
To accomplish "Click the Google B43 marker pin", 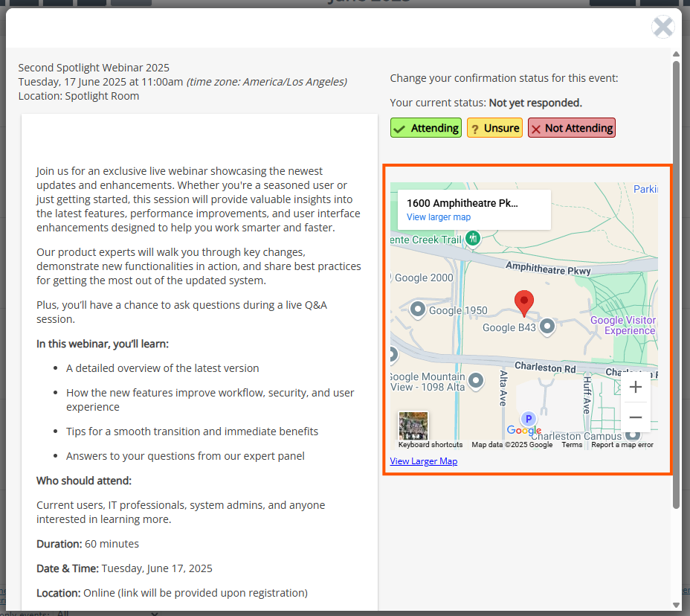I will [x=548, y=326].
